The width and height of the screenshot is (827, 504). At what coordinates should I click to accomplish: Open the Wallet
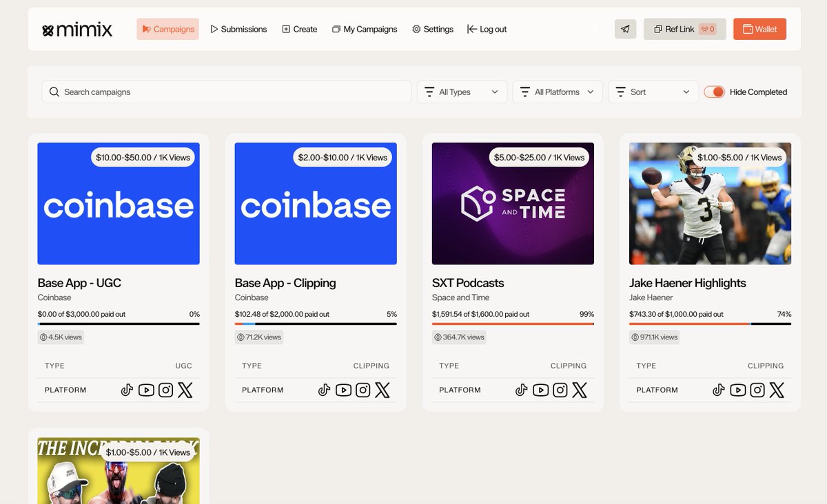tap(759, 29)
